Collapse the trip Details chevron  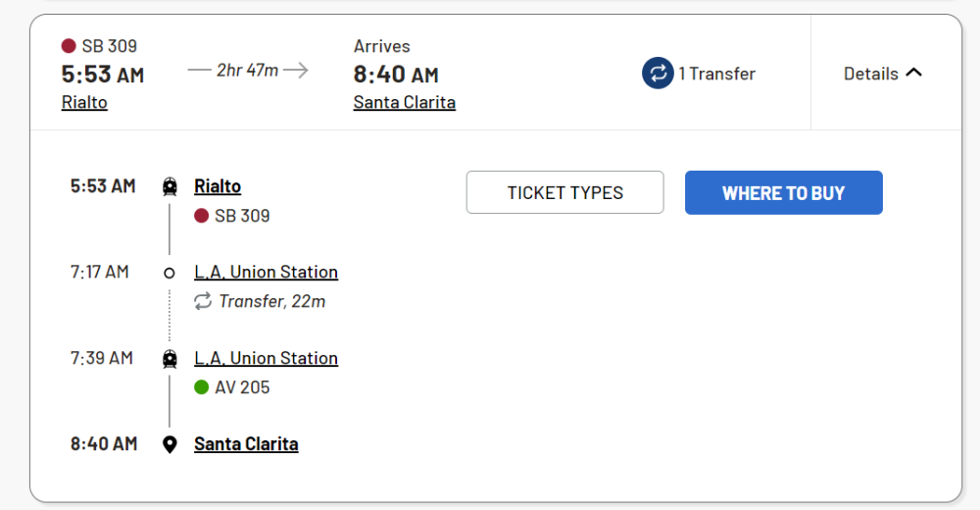click(913, 73)
